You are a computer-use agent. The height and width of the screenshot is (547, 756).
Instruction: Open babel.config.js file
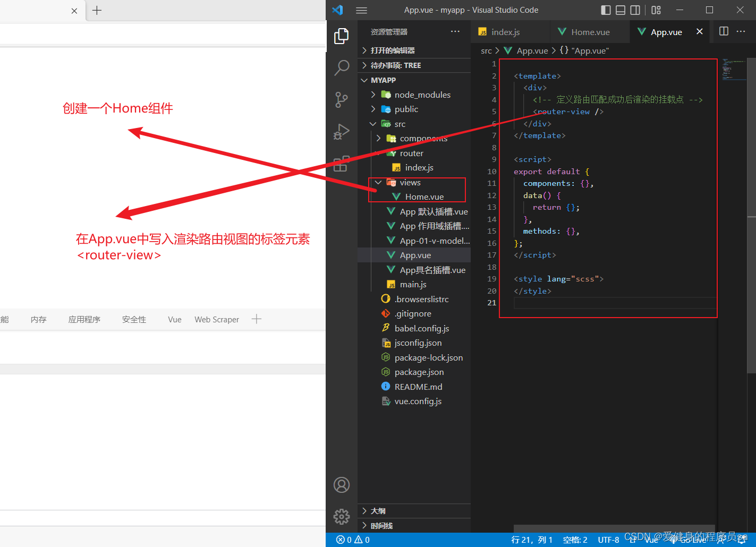click(x=414, y=328)
